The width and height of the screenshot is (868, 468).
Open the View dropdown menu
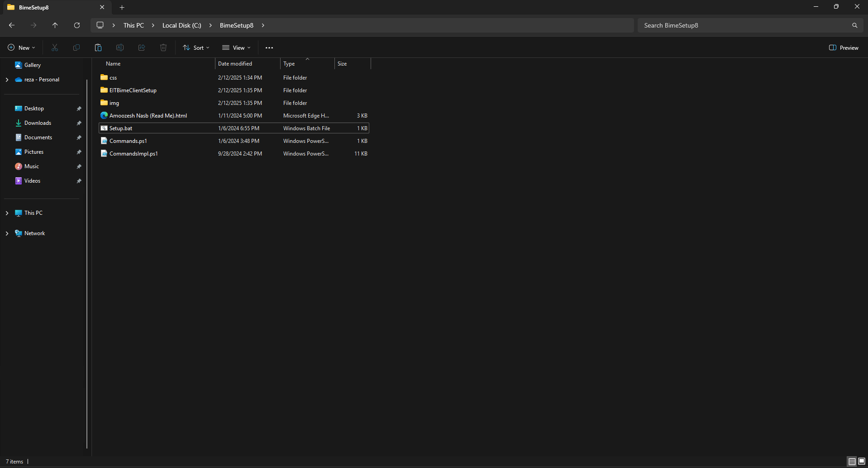236,47
